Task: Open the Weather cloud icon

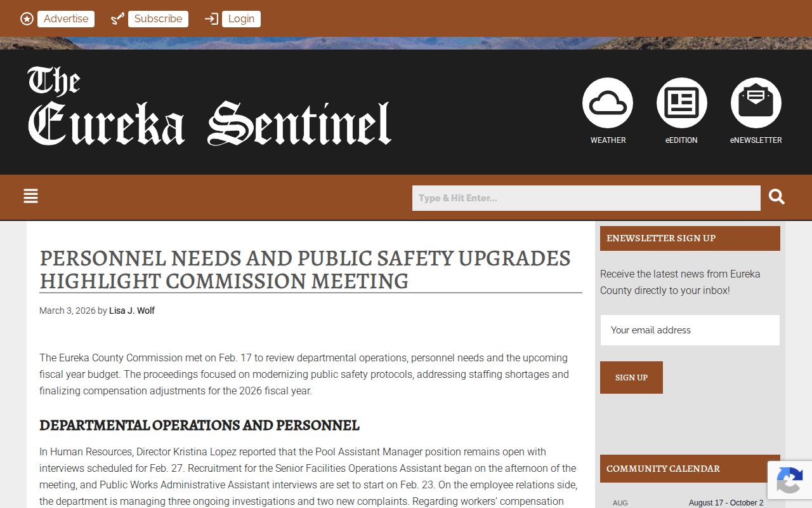Action: pyautogui.click(x=608, y=103)
